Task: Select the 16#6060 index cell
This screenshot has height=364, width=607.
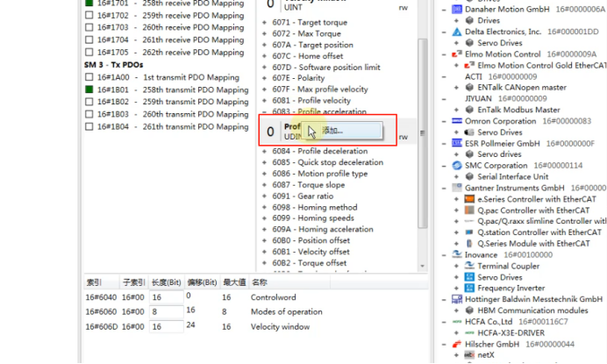Action: pyautogui.click(x=101, y=312)
